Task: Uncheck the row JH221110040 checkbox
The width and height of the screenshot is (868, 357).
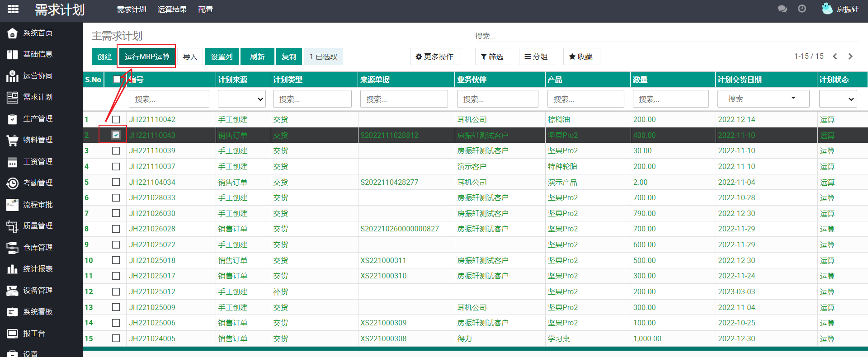Action: click(116, 135)
